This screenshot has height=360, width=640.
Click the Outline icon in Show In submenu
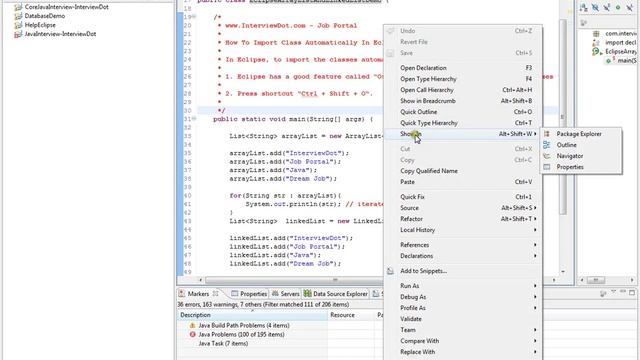[x=547, y=145]
